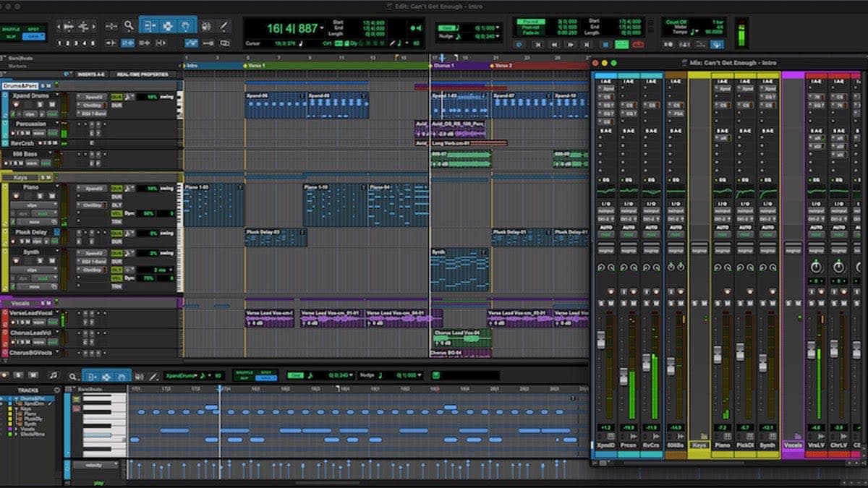Enable Slip edit mode
The width and height of the screenshot is (868, 488).
[x=11, y=35]
